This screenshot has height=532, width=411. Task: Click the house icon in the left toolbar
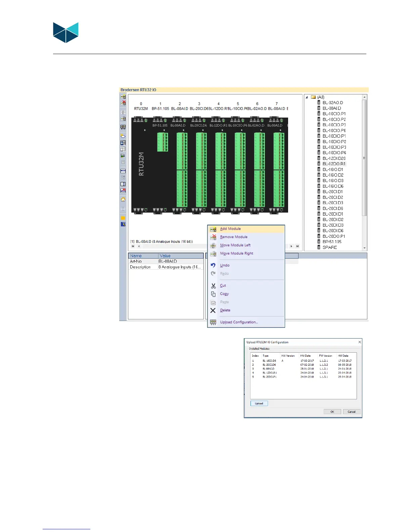123,199
